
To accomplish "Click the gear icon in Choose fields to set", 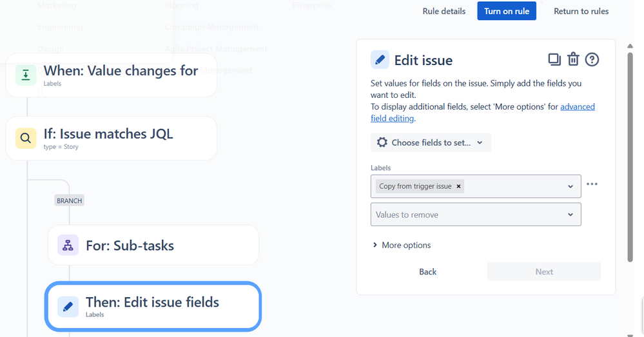I will click(x=382, y=142).
